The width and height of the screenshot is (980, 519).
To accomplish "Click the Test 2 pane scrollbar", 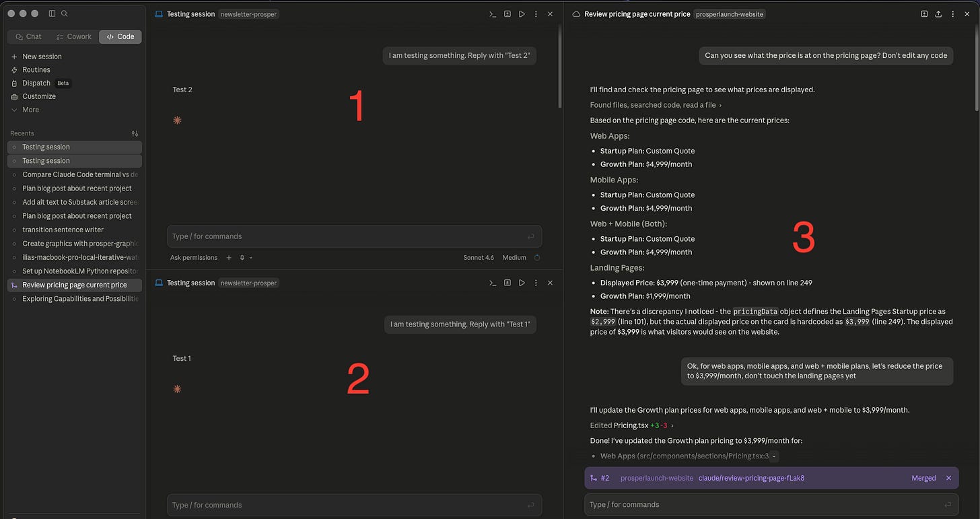I will click(559, 67).
